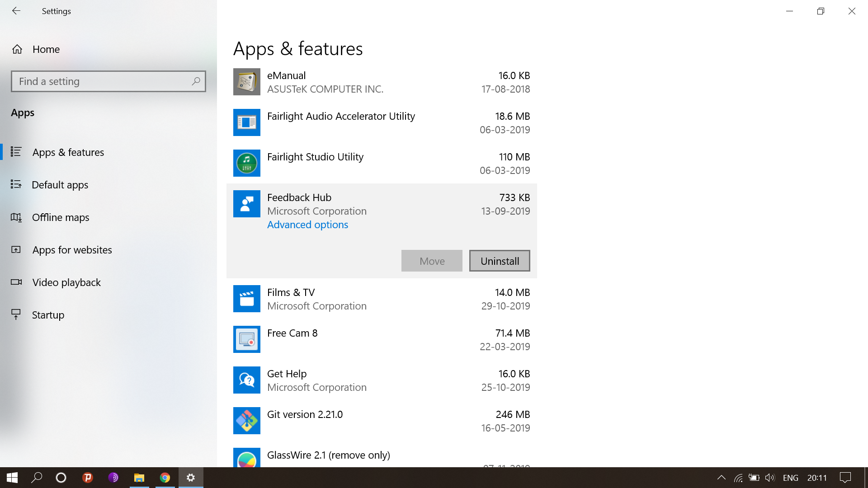Collapse the Feedback Hub entry
868x488 pixels.
381,204
